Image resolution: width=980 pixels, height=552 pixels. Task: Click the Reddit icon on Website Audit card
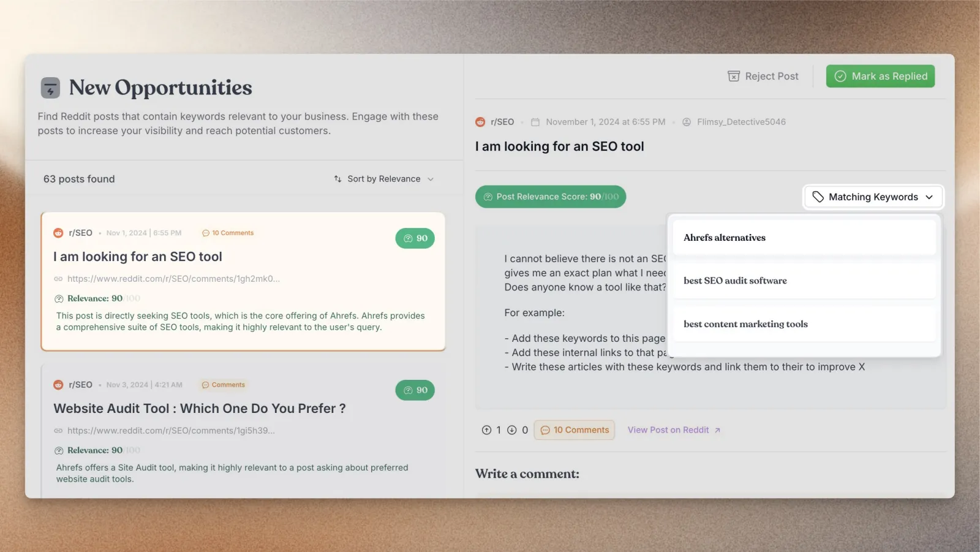click(58, 385)
